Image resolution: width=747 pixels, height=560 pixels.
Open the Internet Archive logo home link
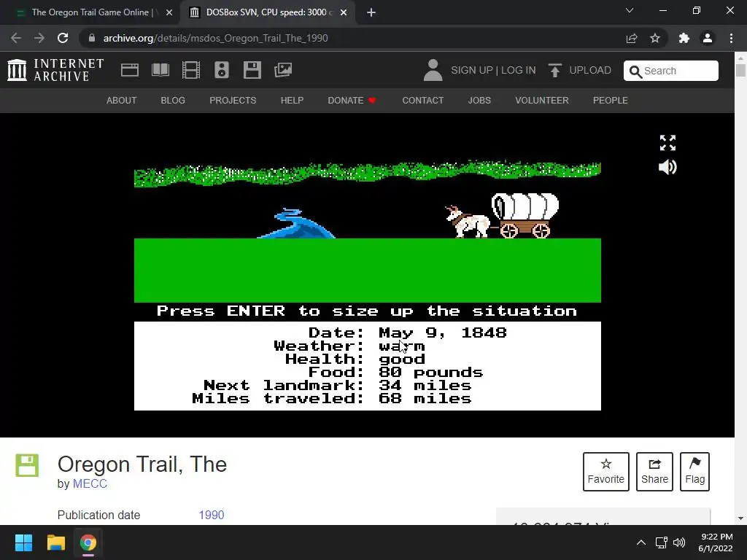(55, 70)
